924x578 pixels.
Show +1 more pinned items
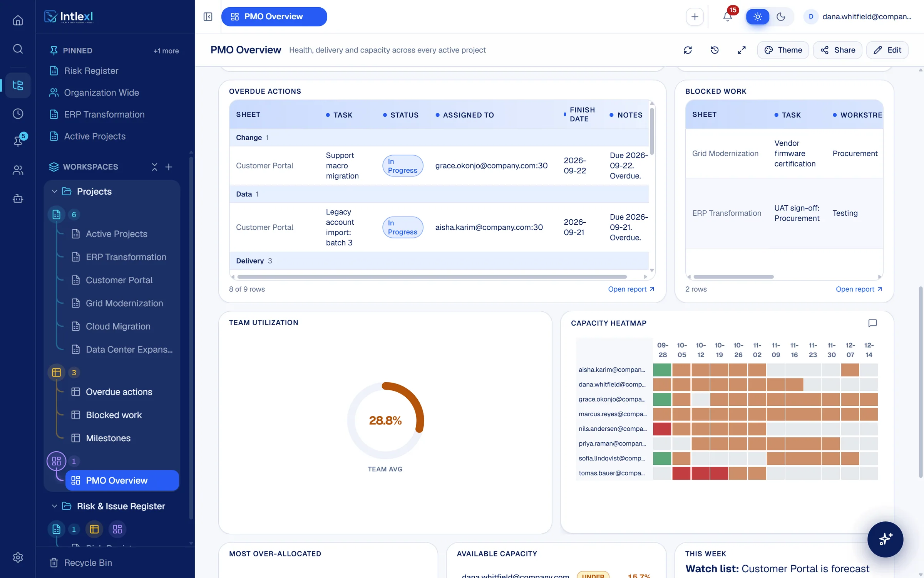pos(166,50)
